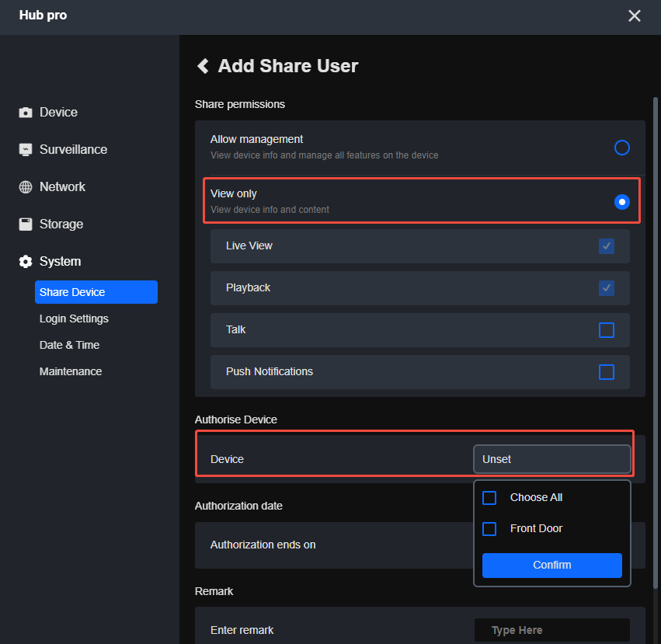Image resolution: width=661 pixels, height=644 pixels.
Task: Open the Maintenance submenu item
Action: pos(71,371)
